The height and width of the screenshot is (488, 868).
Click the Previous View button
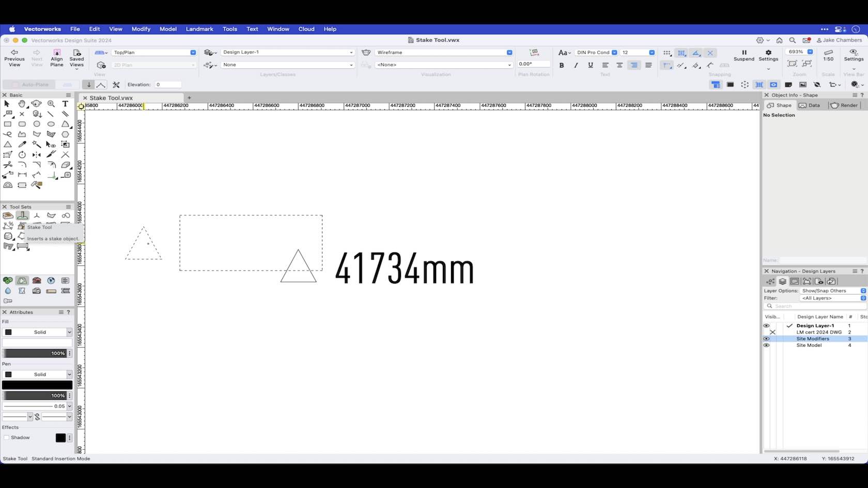click(x=14, y=57)
